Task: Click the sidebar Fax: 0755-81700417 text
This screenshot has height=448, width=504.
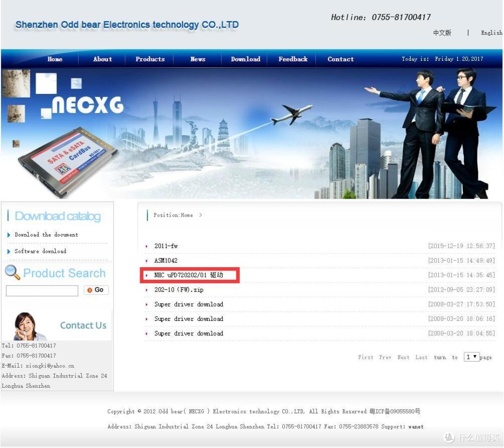Action: (x=29, y=356)
